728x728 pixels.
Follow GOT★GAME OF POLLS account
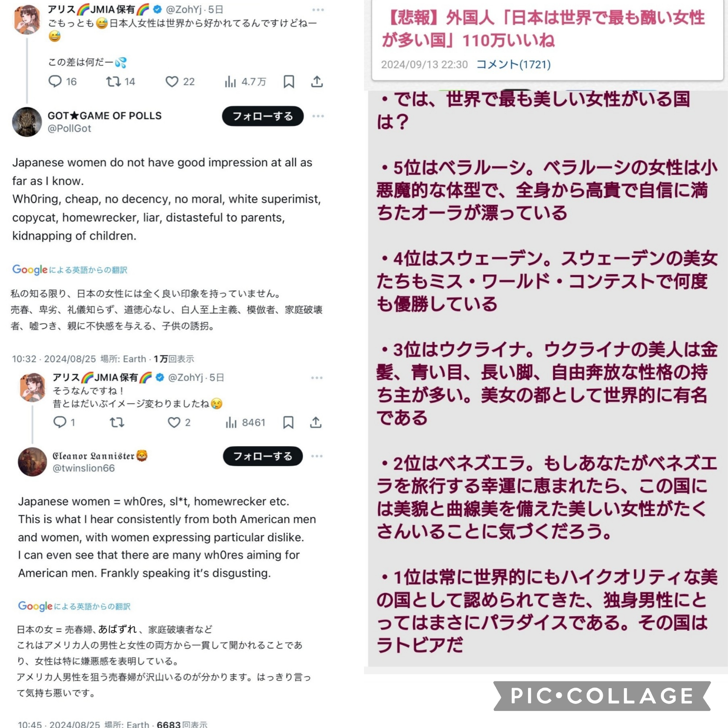[x=263, y=116]
